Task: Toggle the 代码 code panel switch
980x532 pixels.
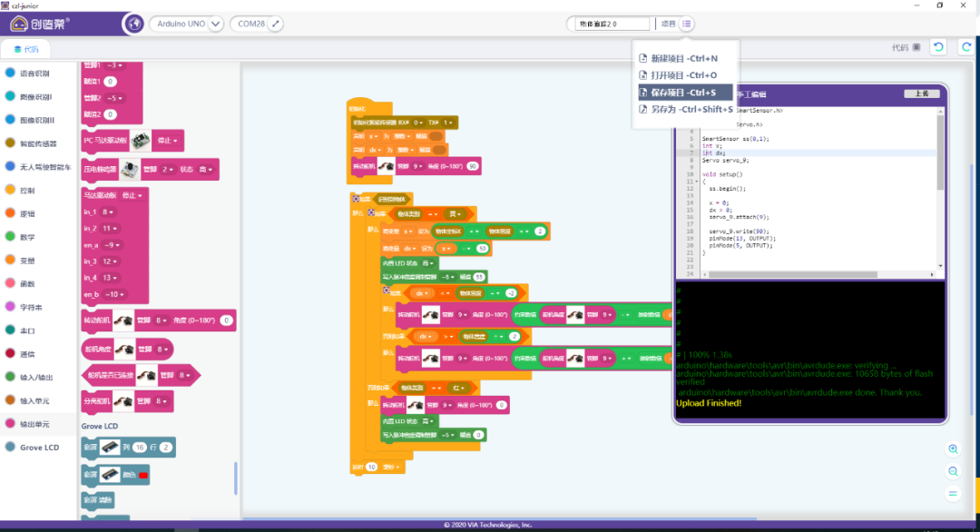Action: click(916, 47)
